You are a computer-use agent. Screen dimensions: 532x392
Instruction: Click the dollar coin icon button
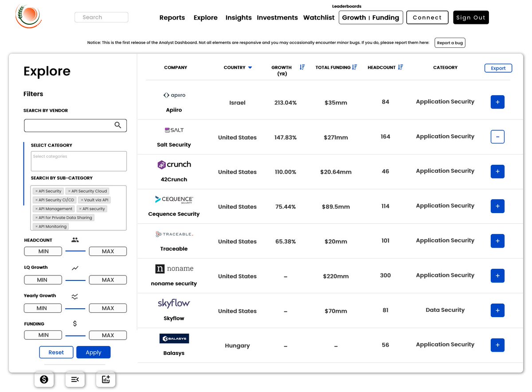pyautogui.click(x=44, y=379)
